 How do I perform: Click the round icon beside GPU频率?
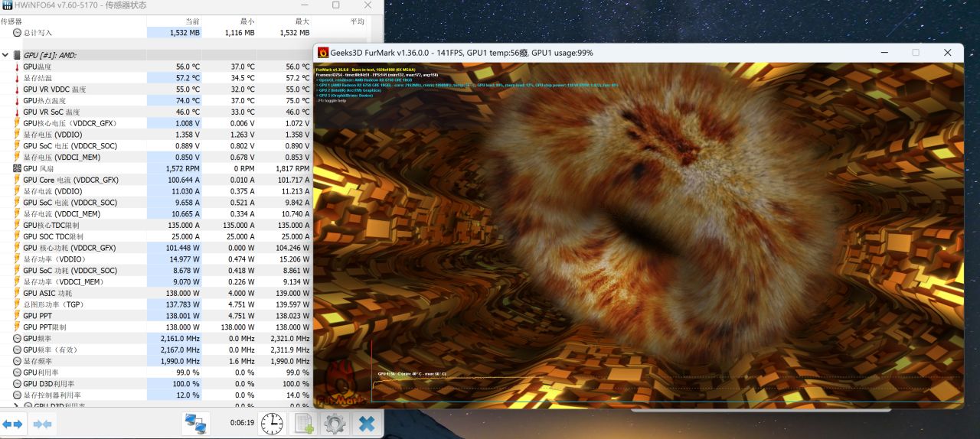[x=17, y=338]
